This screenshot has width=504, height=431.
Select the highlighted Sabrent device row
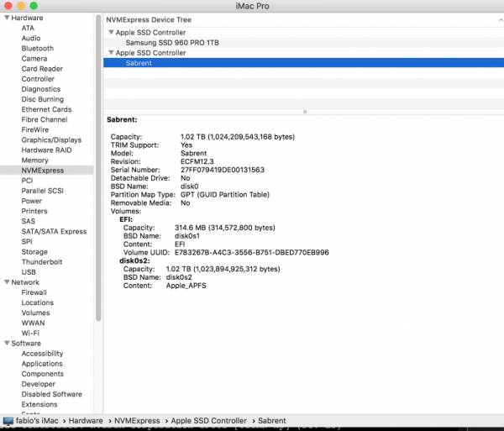(x=303, y=63)
